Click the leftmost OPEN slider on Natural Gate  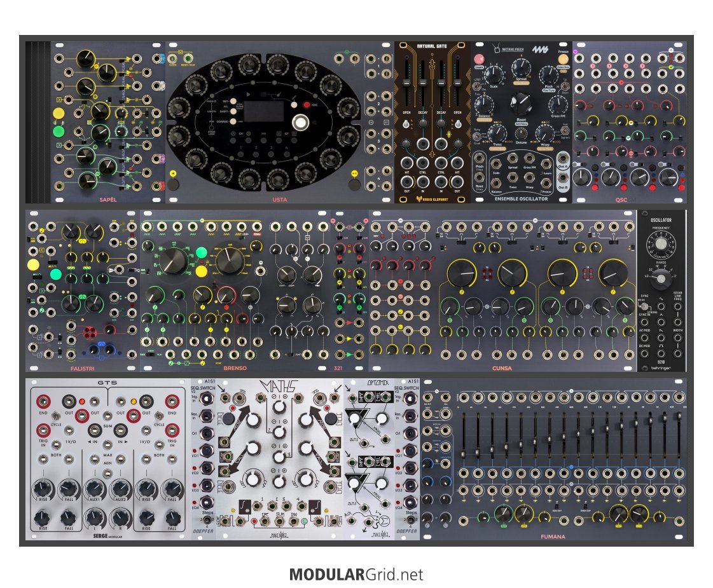pyautogui.click(x=406, y=84)
